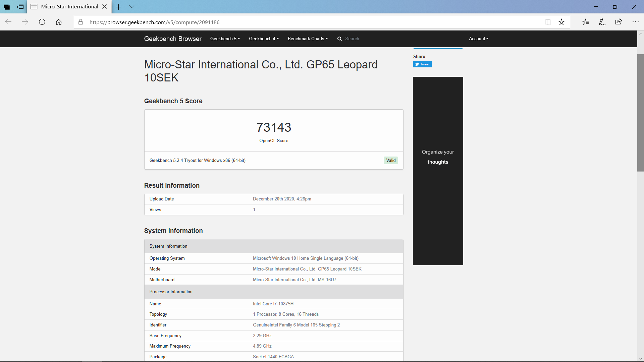Click the search magnifier icon

[x=339, y=39]
